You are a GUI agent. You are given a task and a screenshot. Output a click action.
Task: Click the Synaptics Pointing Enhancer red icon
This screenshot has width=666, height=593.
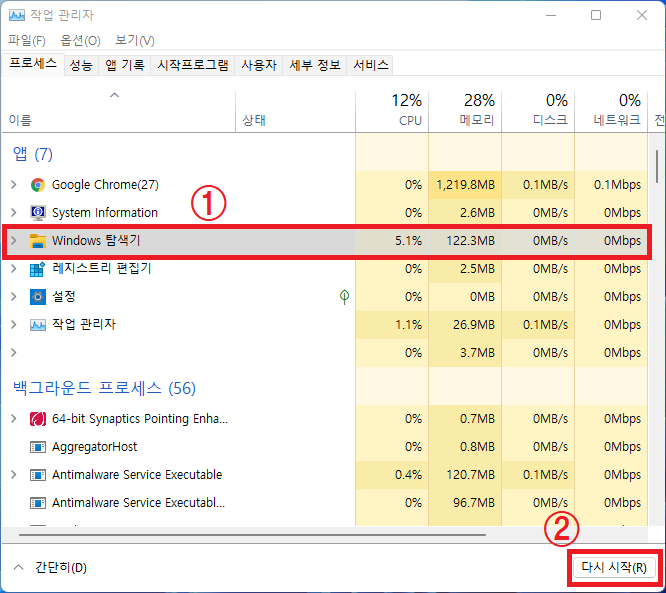[38, 419]
